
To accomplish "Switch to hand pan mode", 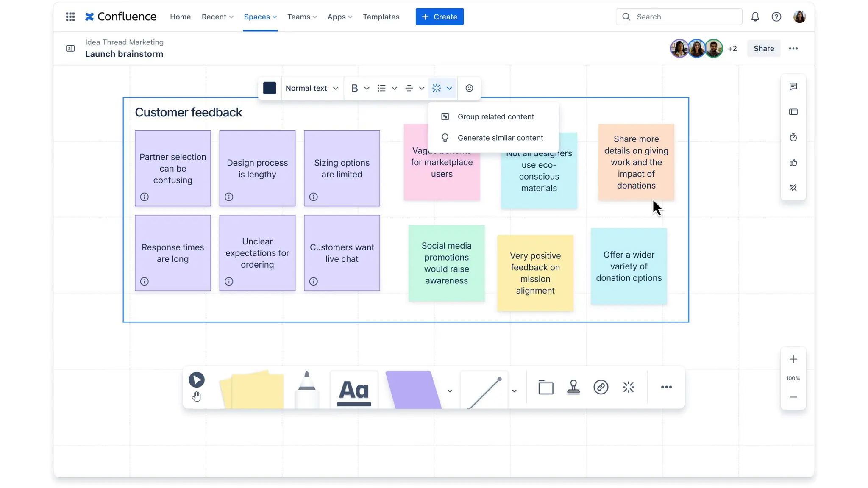I will pos(196,396).
